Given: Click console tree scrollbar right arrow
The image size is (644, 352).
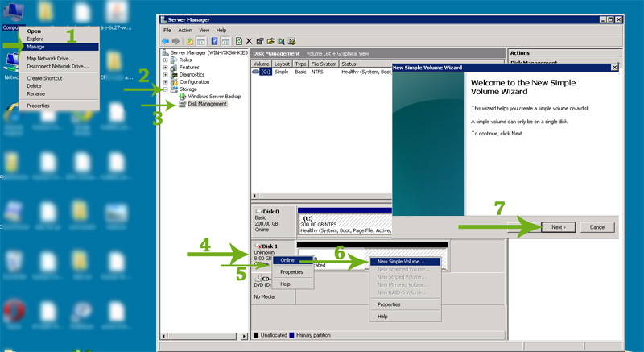Looking at the screenshot, I should (245, 337).
